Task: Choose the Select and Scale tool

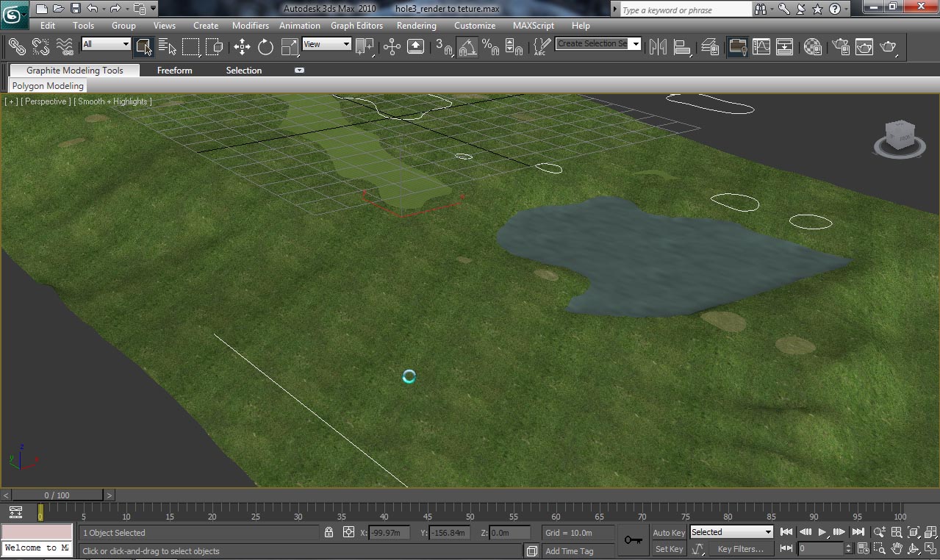Action: pyautogui.click(x=290, y=47)
